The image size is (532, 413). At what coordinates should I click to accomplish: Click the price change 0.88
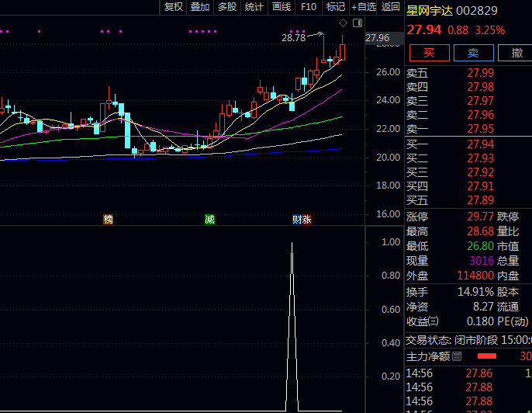click(458, 30)
